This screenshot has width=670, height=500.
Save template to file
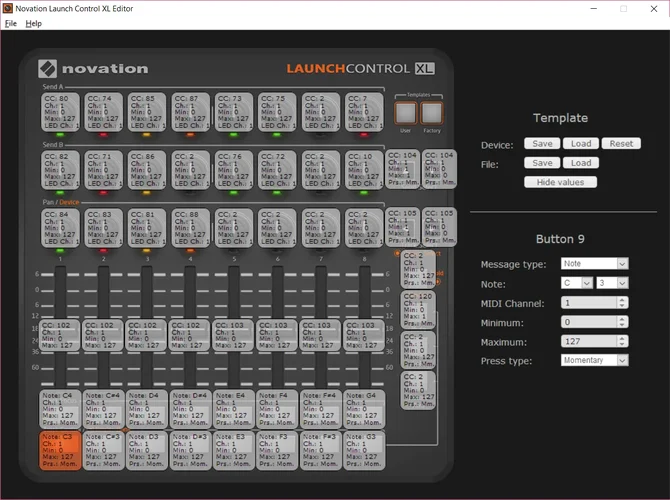[542, 163]
